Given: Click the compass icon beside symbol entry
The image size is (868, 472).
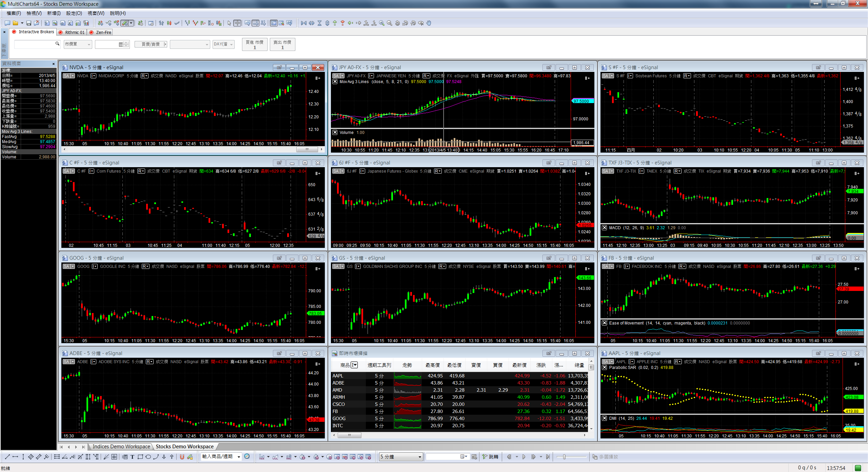Looking at the screenshot, I should point(247,456).
